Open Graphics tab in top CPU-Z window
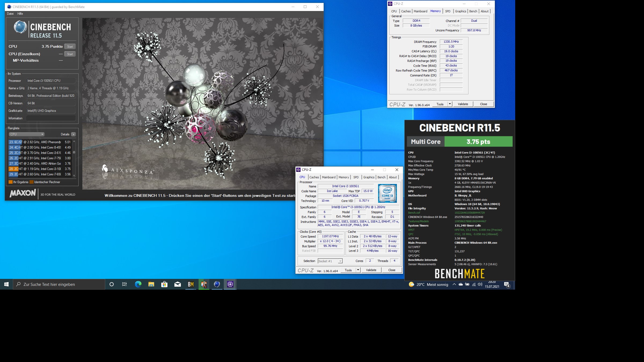The width and height of the screenshot is (644, 362). tap(460, 11)
